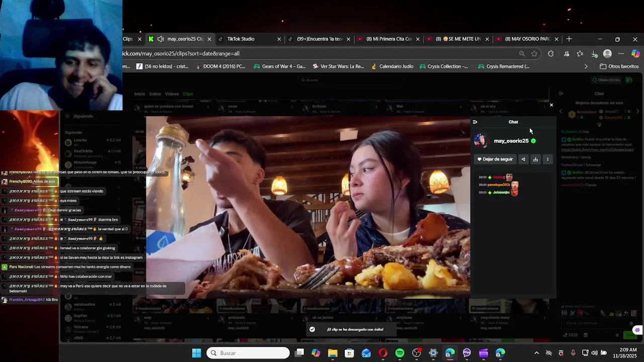Select the Clips tab on channel page
This screenshot has height=362, width=644.
(188, 94)
